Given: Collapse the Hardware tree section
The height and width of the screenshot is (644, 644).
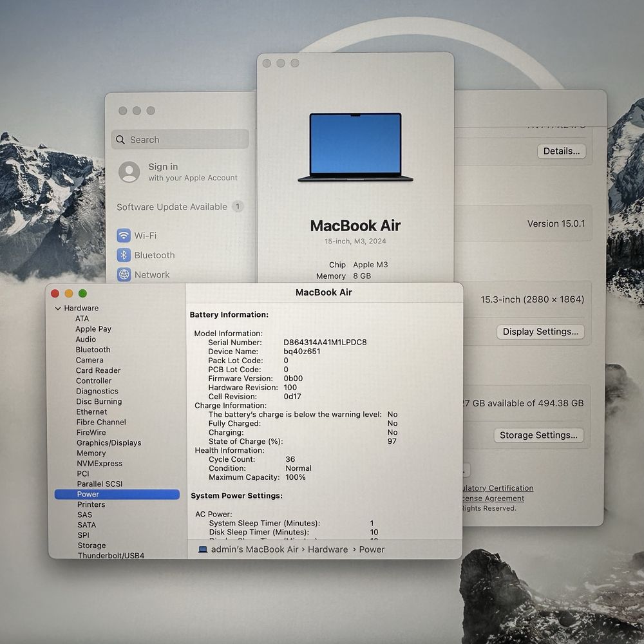Looking at the screenshot, I should [58, 308].
